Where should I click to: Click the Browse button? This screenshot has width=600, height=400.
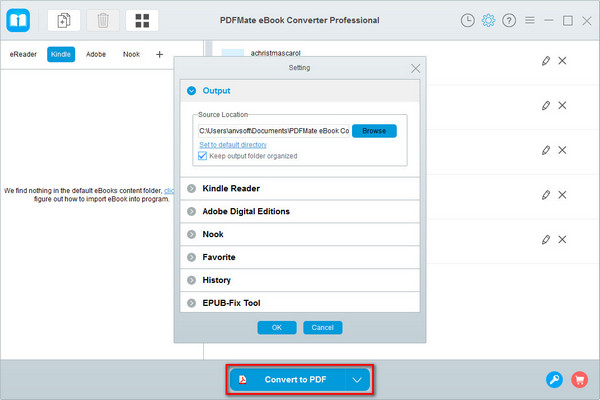(374, 131)
